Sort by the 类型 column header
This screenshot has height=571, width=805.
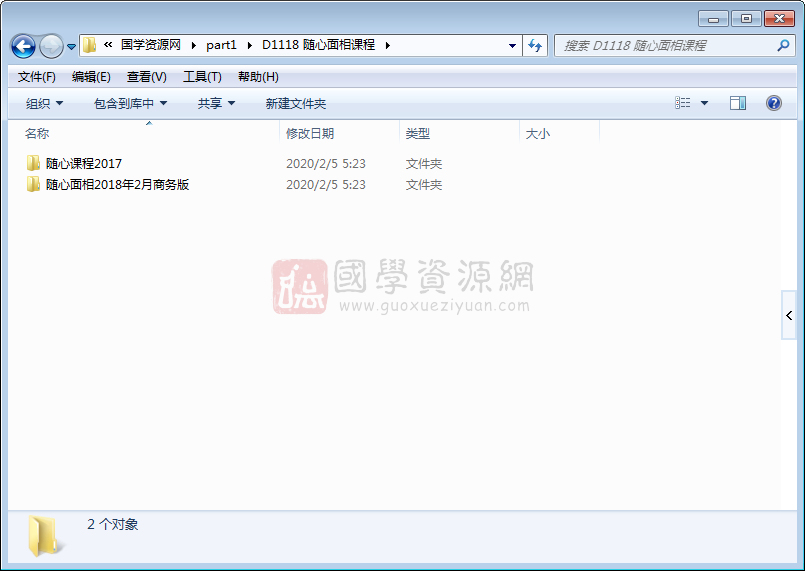(460, 134)
